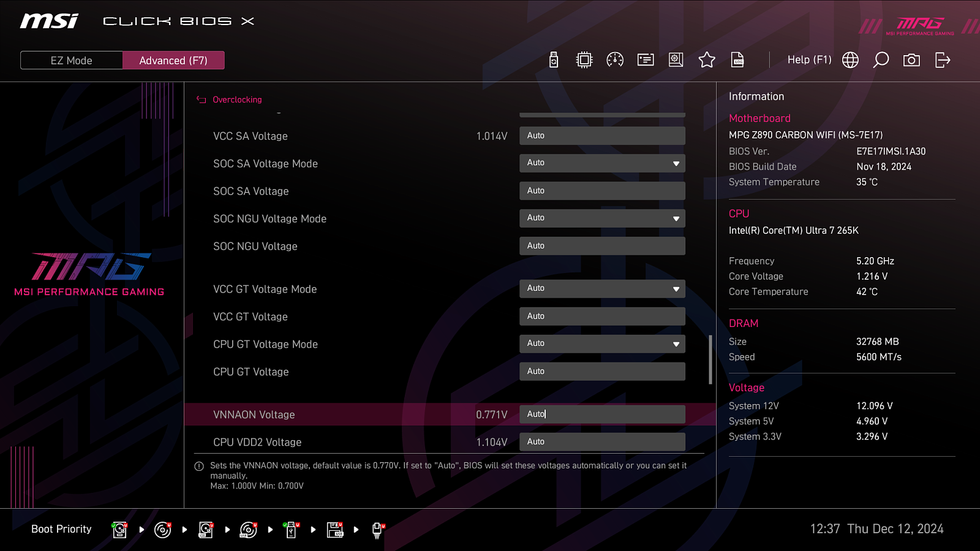Viewport: 980px width, 551px height.
Task: Select the SOC SA Voltage Mode label
Action: click(x=265, y=164)
